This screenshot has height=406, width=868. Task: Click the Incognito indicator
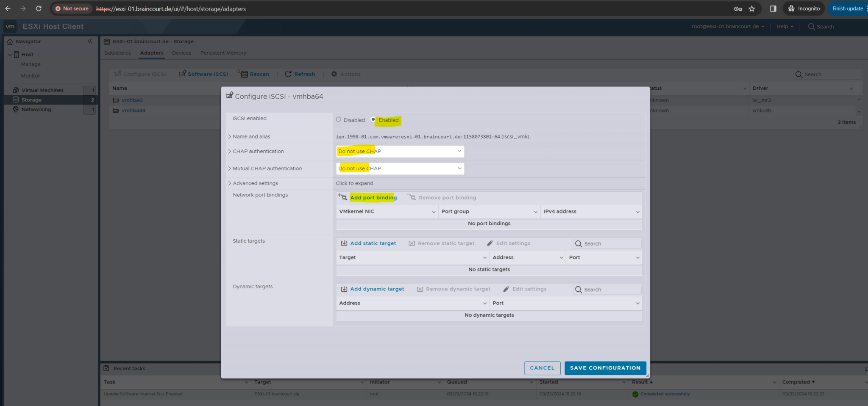[x=804, y=8]
